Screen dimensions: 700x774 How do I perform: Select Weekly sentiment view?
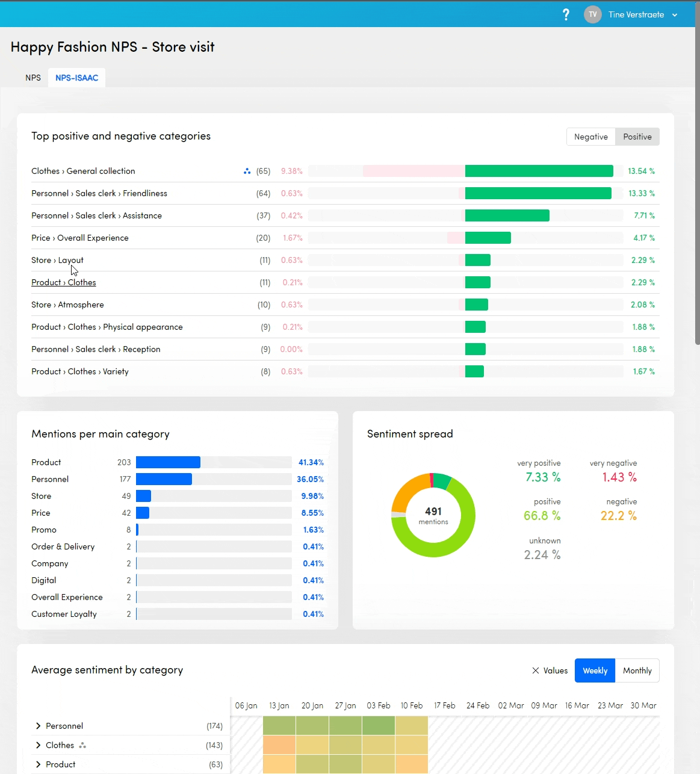[595, 670]
